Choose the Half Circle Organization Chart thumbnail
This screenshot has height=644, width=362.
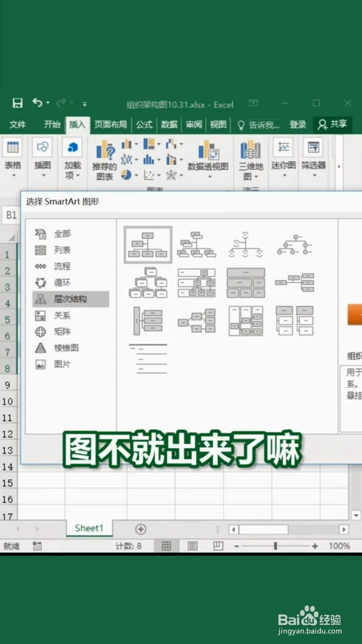(x=245, y=245)
